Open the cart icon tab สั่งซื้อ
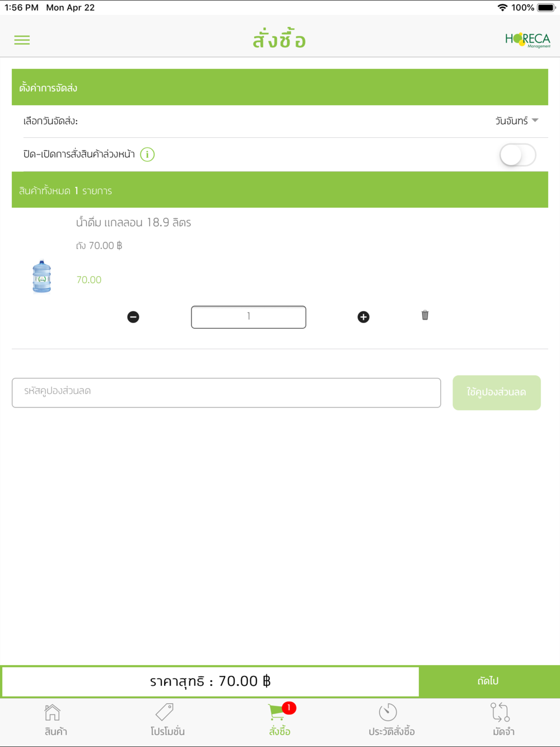 (x=279, y=720)
